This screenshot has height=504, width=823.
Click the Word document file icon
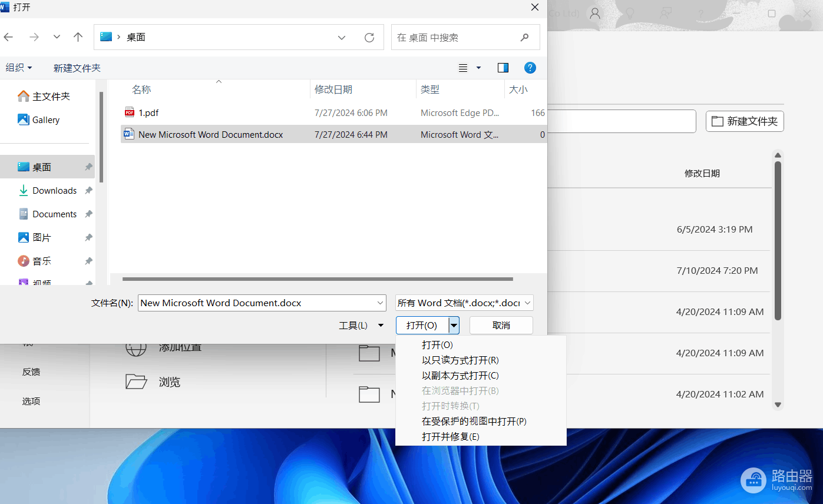point(130,134)
